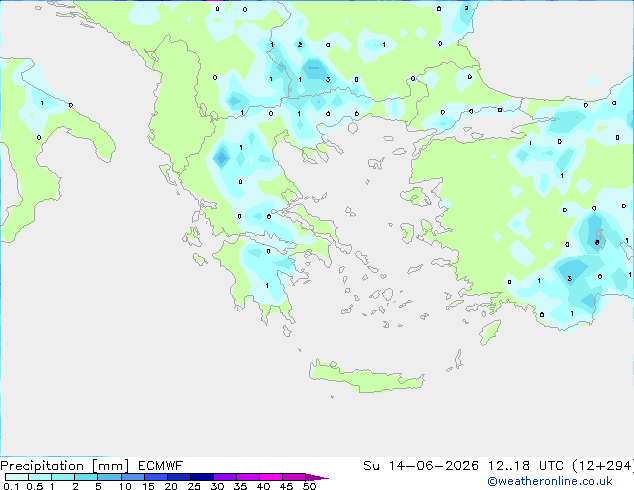The height and width of the screenshot is (490, 634).
Task: Select the legend swatch between 2 and 5
Action: pyautogui.click(x=86, y=477)
